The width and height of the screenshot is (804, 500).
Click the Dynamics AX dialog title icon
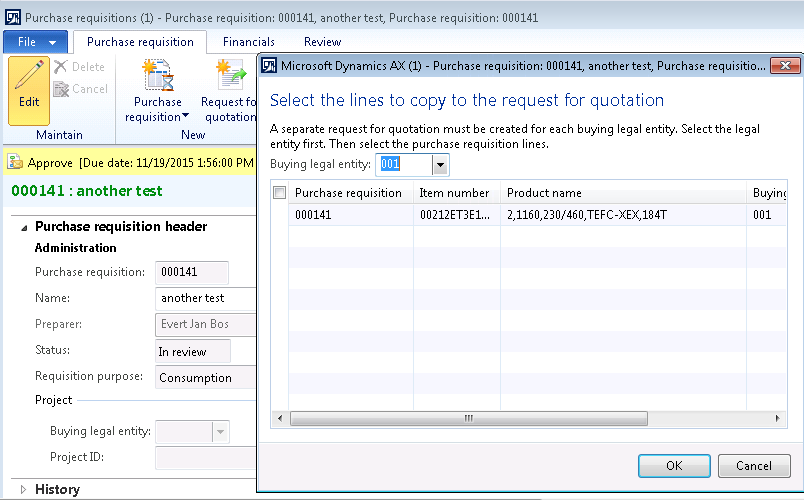(269, 66)
